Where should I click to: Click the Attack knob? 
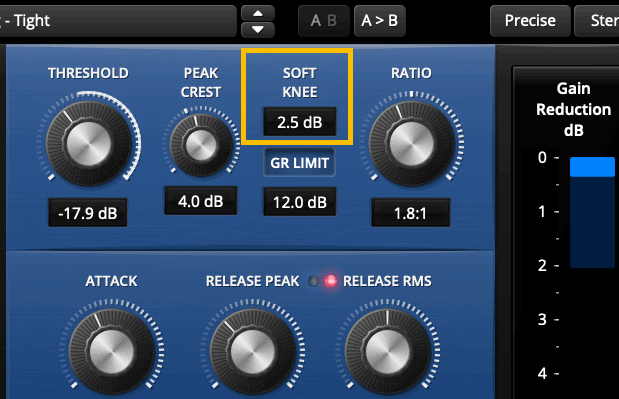click(x=112, y=351)
